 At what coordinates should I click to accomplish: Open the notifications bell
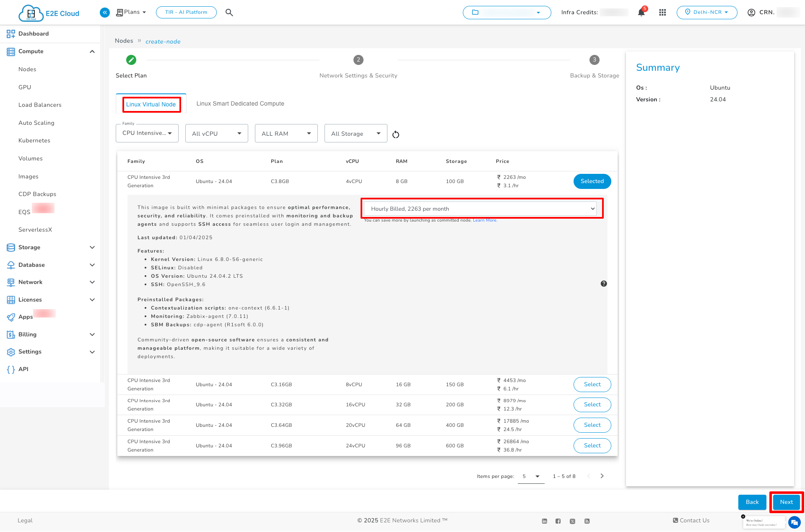[641, 12]
